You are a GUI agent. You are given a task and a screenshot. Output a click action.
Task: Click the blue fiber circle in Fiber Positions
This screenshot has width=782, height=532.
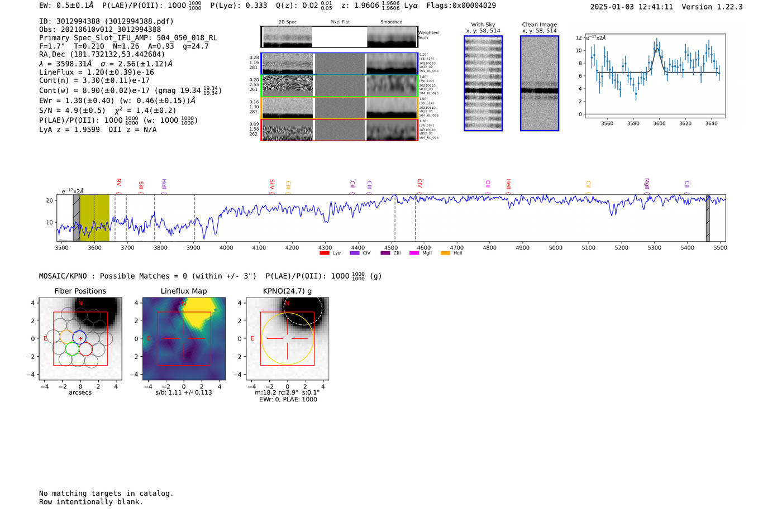coord(79,337)
